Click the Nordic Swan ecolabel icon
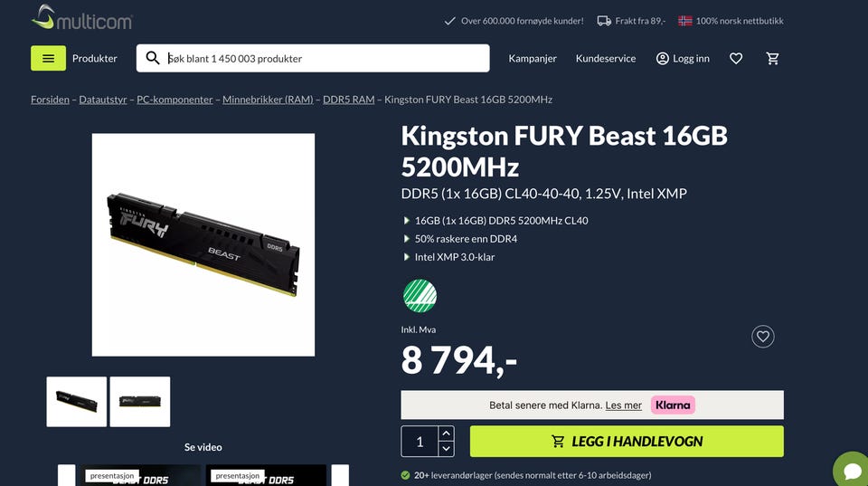868x486 pixels. [x=420, y=296]
